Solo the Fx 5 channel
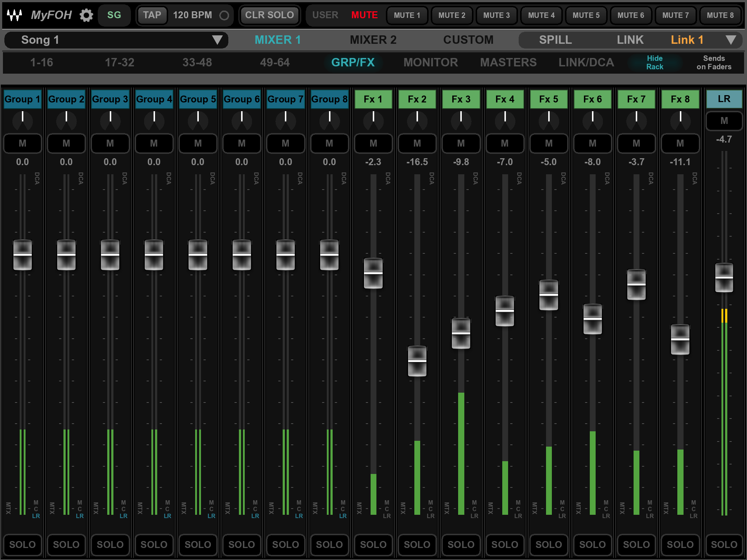The image size is (747, 560). (549, 544)
